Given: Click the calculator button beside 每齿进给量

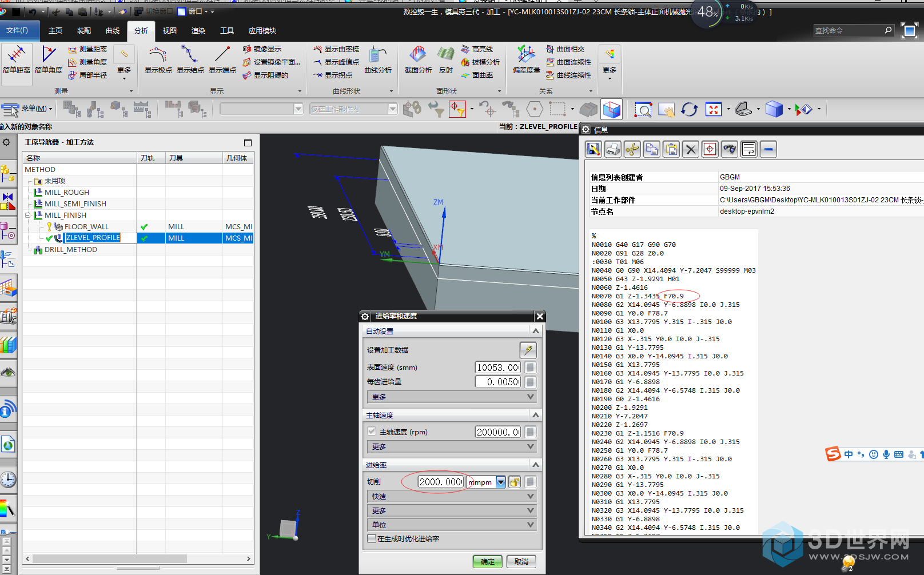Looking at the screenshot, I should pos(530,382).
